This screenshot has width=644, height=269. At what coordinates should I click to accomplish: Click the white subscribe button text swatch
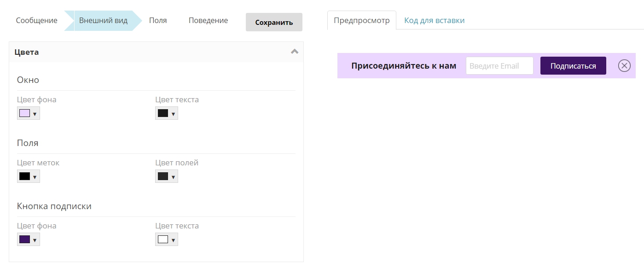(x=162, y=240)
